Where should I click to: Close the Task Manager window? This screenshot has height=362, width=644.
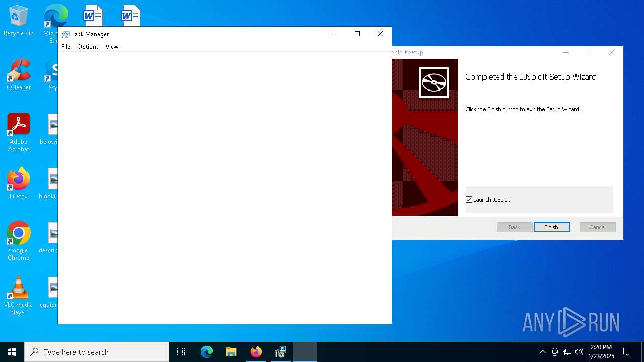[380, 34]
